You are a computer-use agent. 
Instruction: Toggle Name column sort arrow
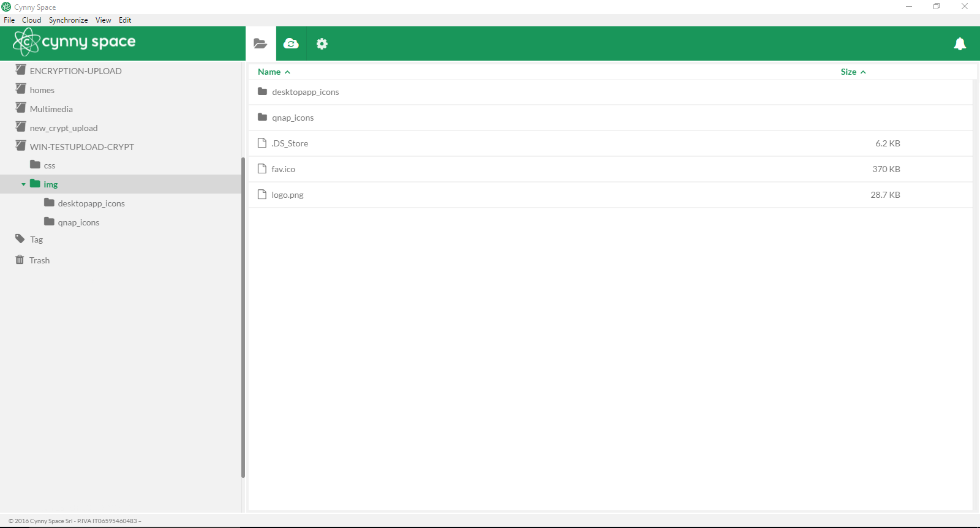[x=287, y=72]
